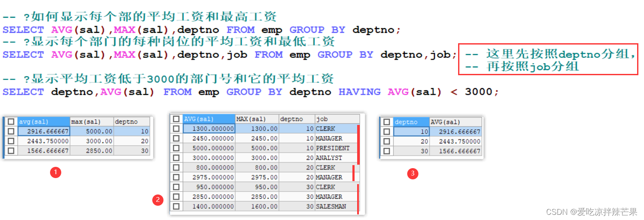Select cell 2975.000000 in the job grid

pyautogui.click(x=209, y=177)
